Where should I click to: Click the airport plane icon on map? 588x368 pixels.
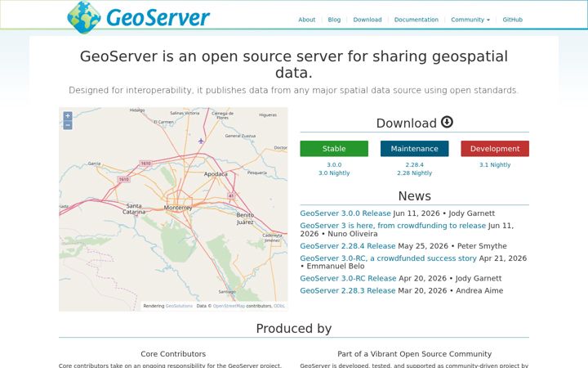(201, 141)
